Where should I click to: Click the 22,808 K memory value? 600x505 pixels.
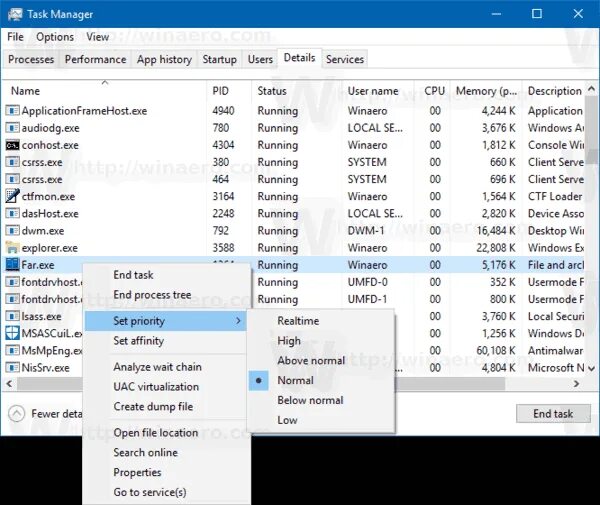click(x=496, y=248)
